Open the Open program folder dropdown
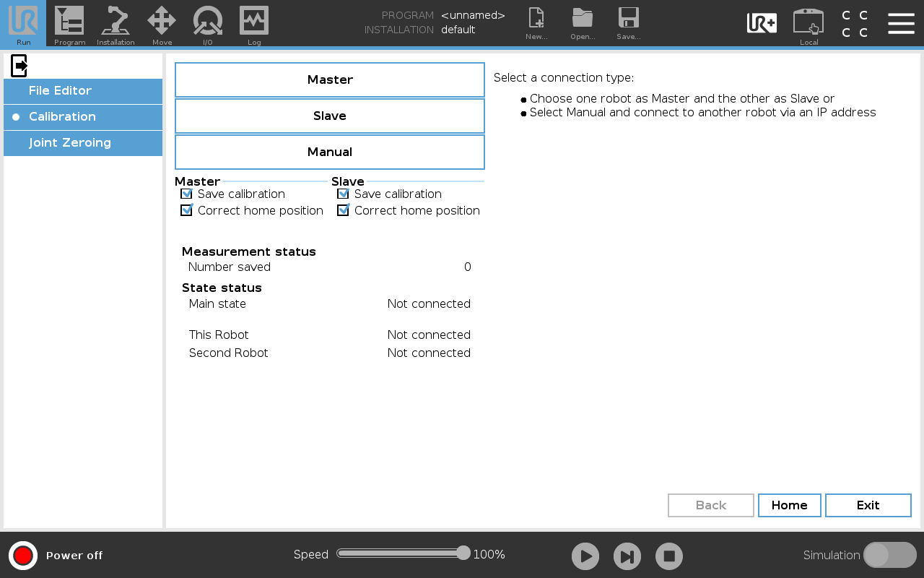This screenshot has width=924, height=578. [583, 23]
